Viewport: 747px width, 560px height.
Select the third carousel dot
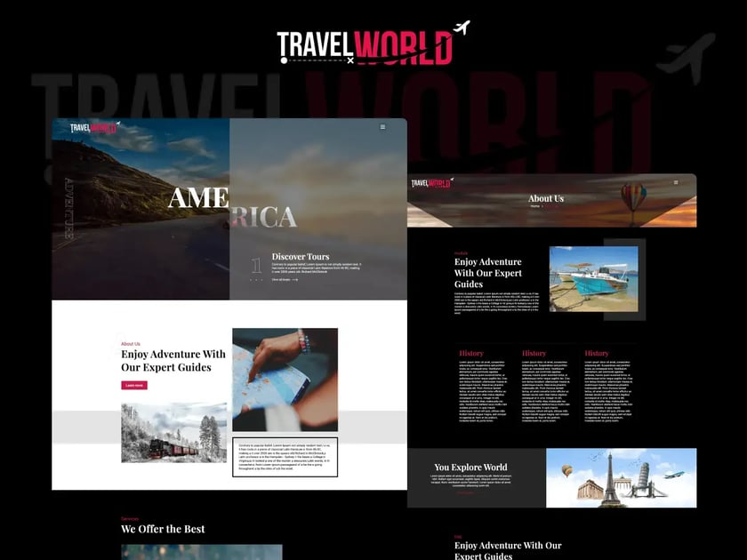[x=262, y=279]
